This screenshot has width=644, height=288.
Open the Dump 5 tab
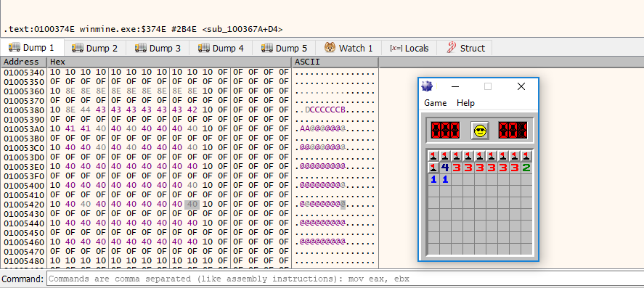[284, 48]
